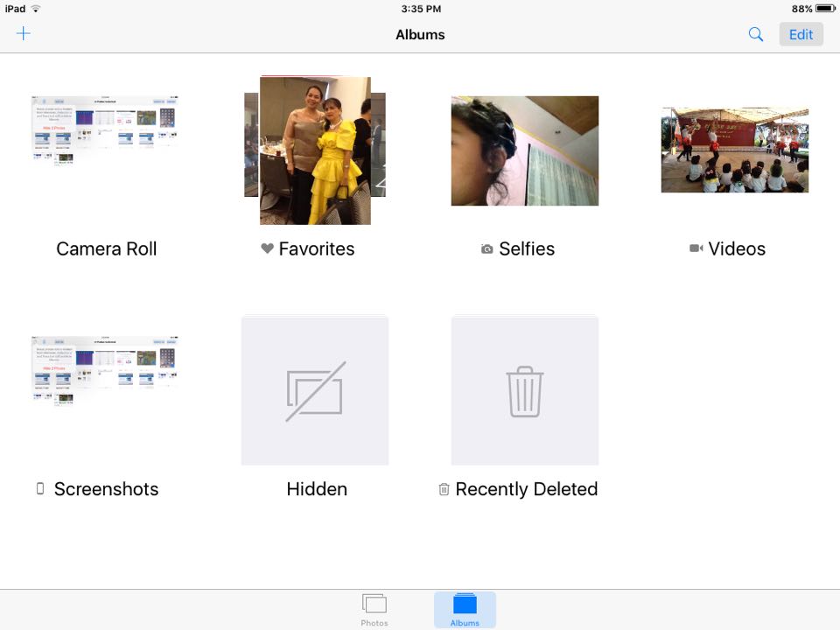Open the Favorites album thumbnail

point(314,150)
